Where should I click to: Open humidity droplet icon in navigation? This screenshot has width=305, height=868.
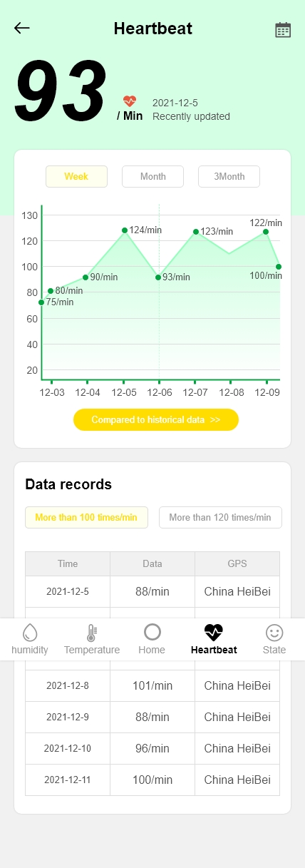pyautogui.click(x=30, y=632)
